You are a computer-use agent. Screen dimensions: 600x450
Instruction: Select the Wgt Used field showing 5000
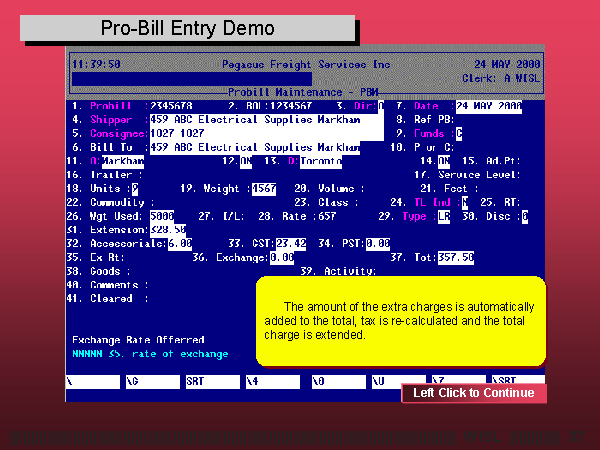(161, 216)
